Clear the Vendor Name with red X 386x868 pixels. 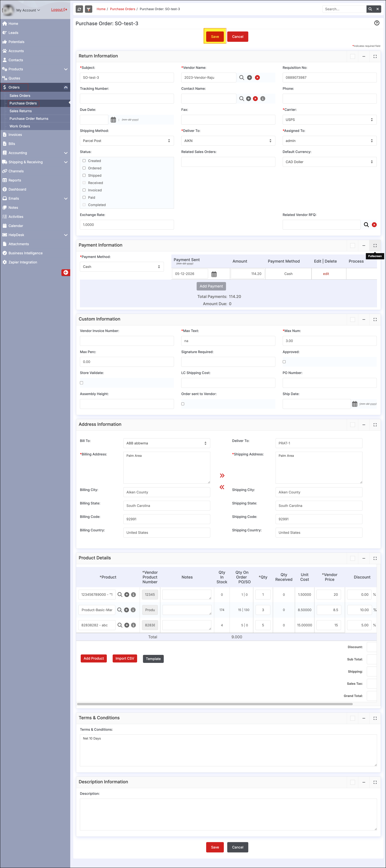tap(257, 77)
